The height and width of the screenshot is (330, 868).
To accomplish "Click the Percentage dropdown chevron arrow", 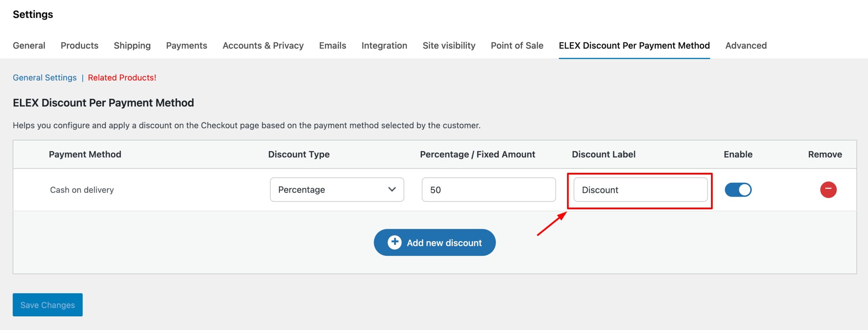I will pos(392,189).
